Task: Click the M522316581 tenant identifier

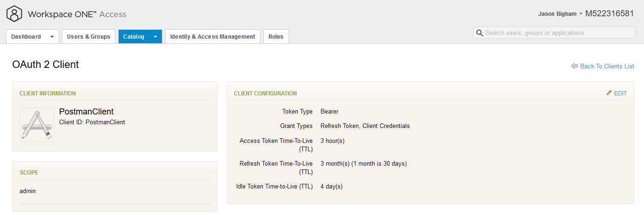Action: (609, 13)
